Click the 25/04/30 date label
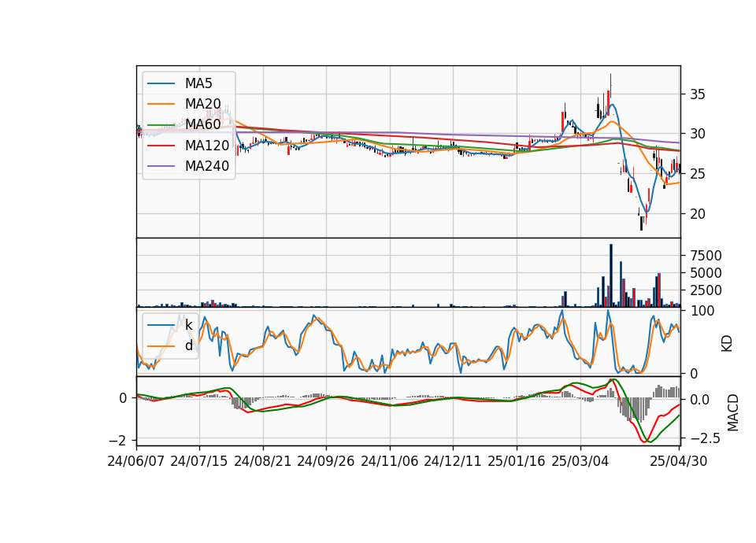756x543 pixels. click(679, 461)
